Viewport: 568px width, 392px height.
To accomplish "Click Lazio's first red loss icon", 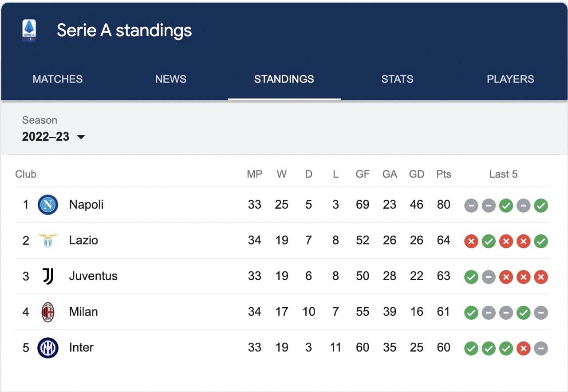I will (471, 242).
